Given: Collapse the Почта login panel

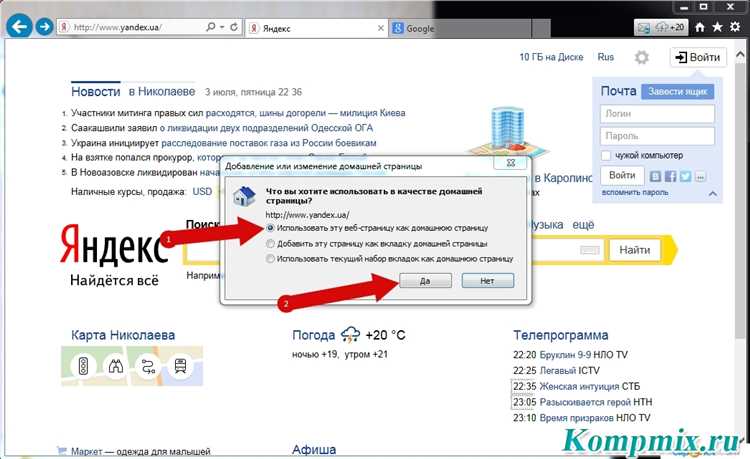Looking at the screenshot, I should [713, 193].
